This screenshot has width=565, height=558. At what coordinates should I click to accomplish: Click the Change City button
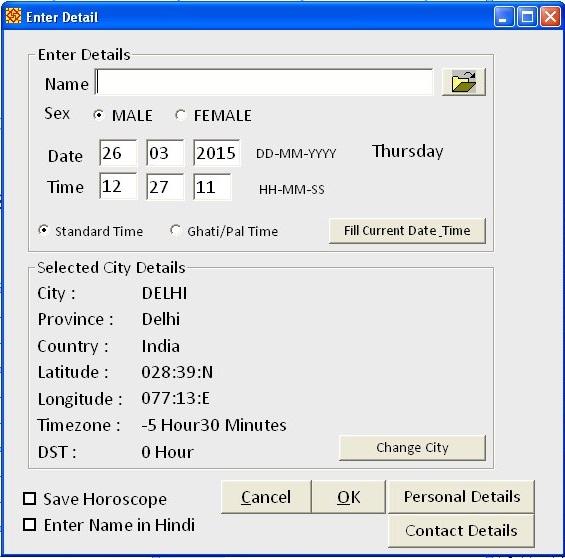coord(412,448)
